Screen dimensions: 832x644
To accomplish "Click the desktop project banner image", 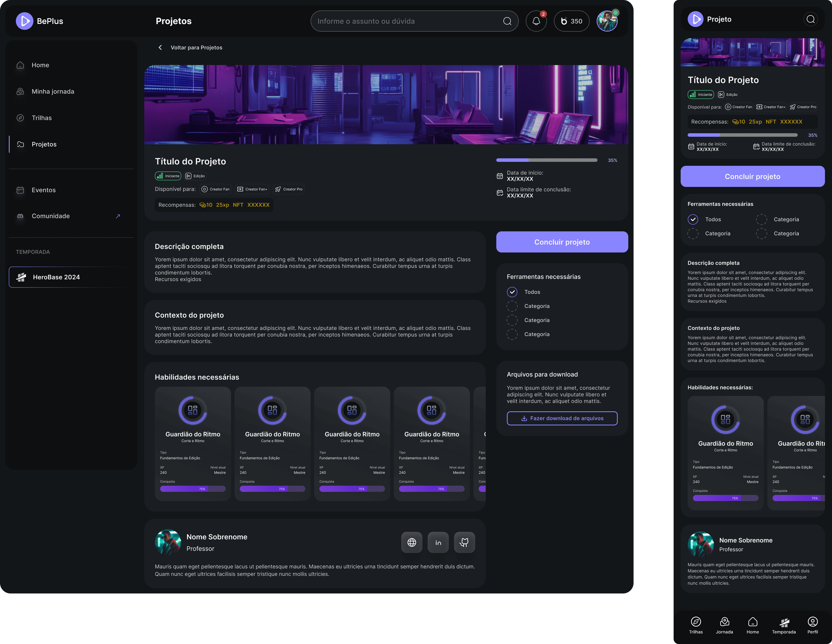I will click(386, 105).
